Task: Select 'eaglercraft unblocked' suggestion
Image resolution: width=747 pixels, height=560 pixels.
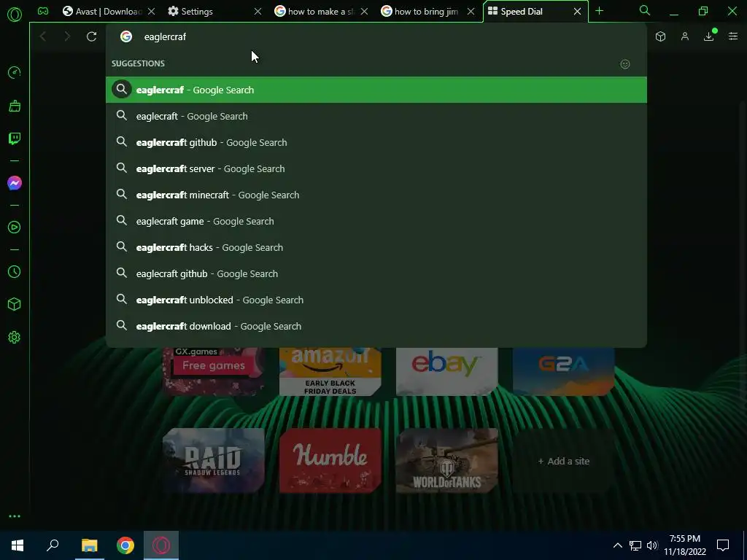Action: [x=376, y=300]
